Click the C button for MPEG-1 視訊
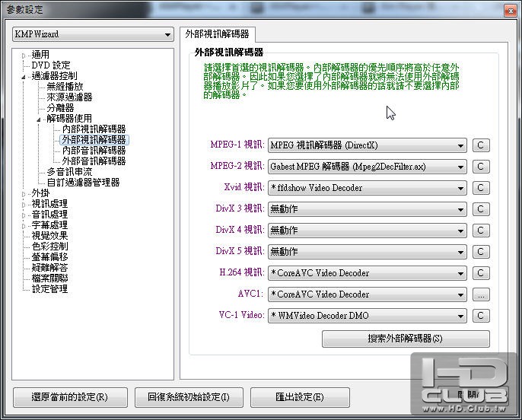522x420 pixels. pyautogui.click(x=481, y=145)
